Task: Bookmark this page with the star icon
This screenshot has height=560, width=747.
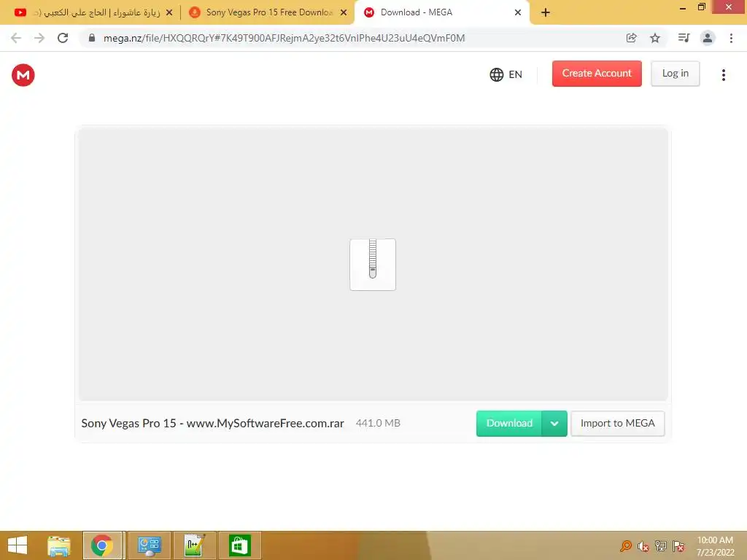Action: (655, 38)
